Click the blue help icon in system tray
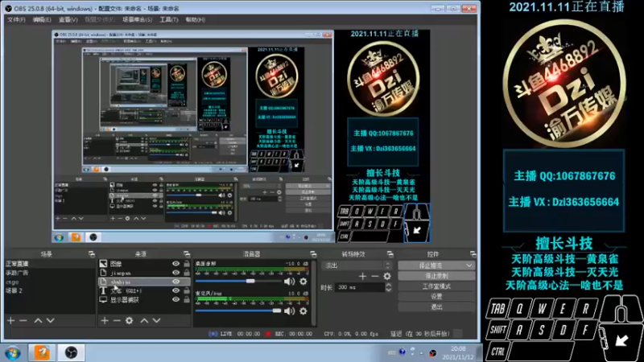The width and height of the screenshot is (644, 362). click(402, 352)
